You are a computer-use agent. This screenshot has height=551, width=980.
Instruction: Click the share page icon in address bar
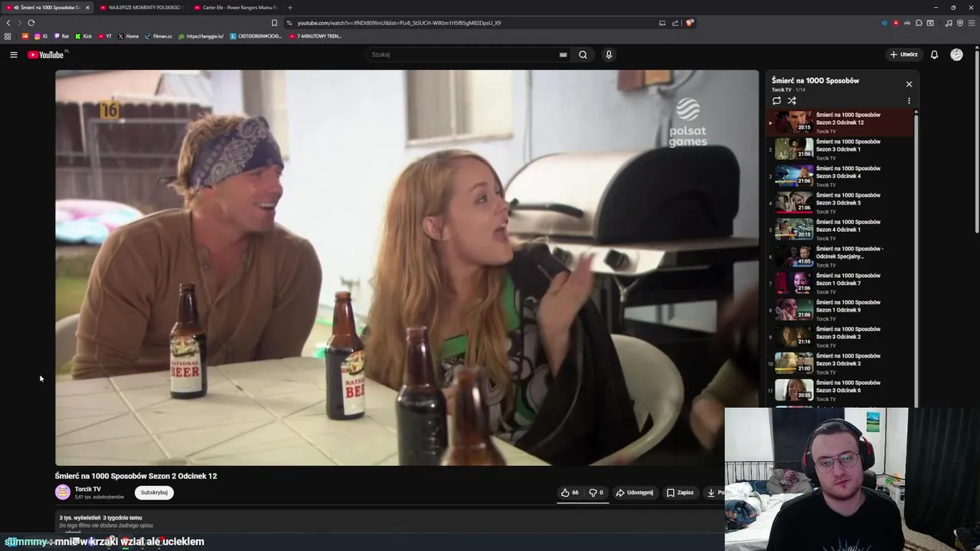pos(675,23)
